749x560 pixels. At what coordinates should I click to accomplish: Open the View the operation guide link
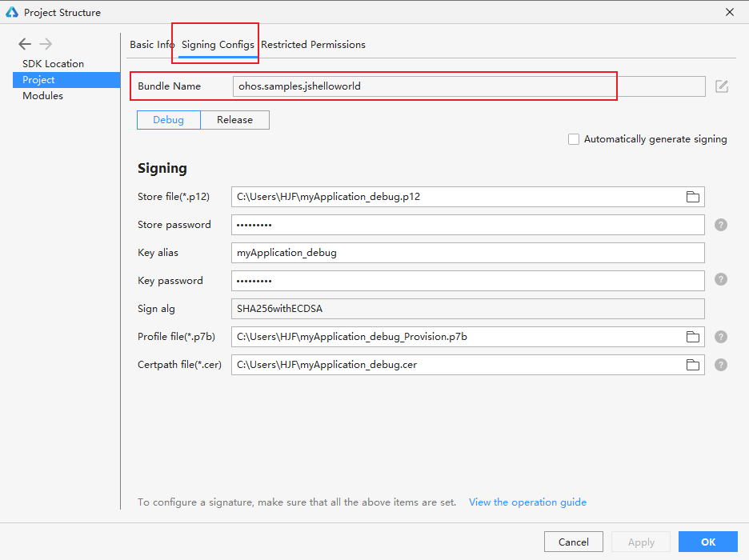tap(527, 502)
